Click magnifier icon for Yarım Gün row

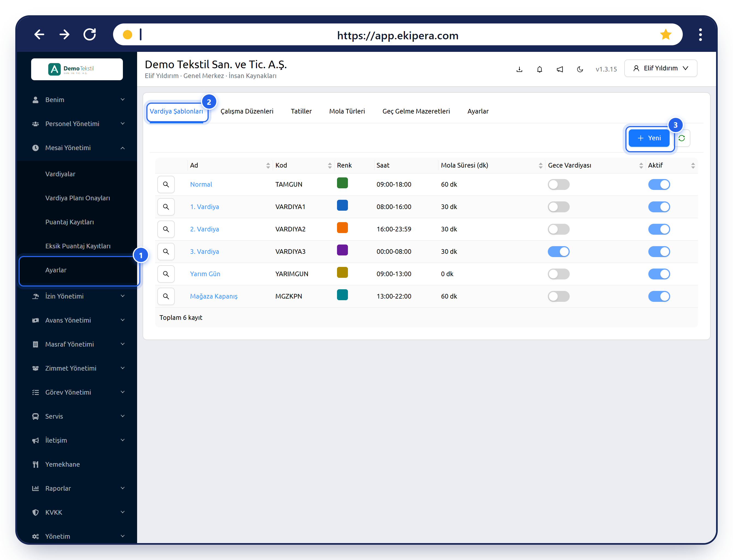(166, 274)
